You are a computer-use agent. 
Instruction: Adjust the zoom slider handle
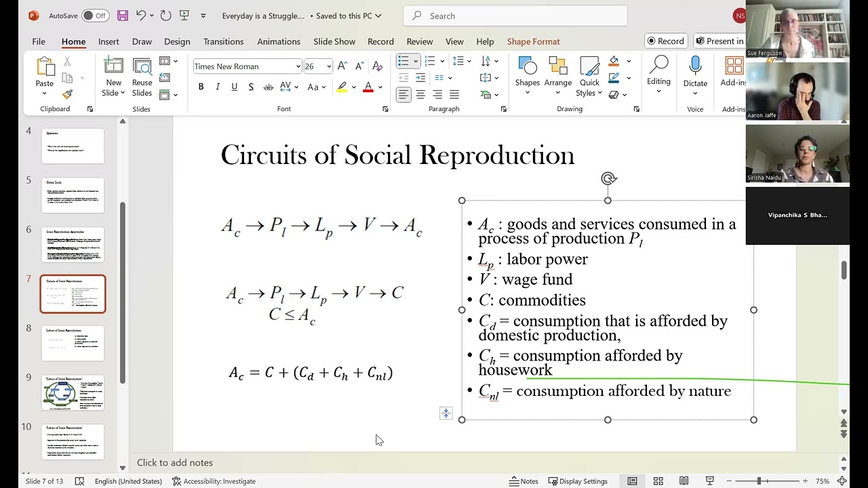[759, 481]
